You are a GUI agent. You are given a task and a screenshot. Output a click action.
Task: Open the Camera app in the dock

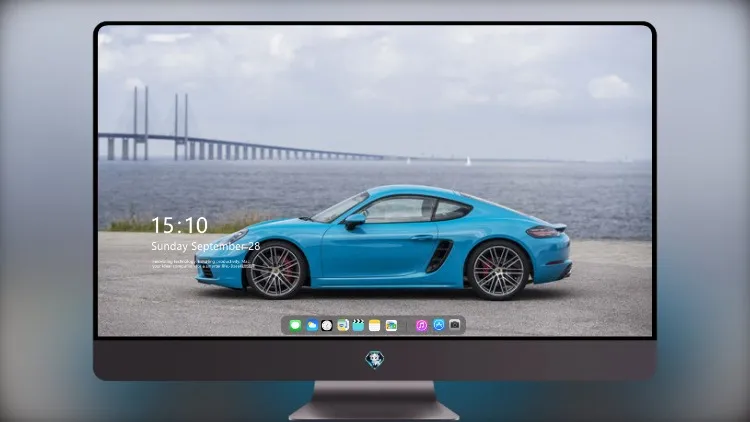point(455,325)
